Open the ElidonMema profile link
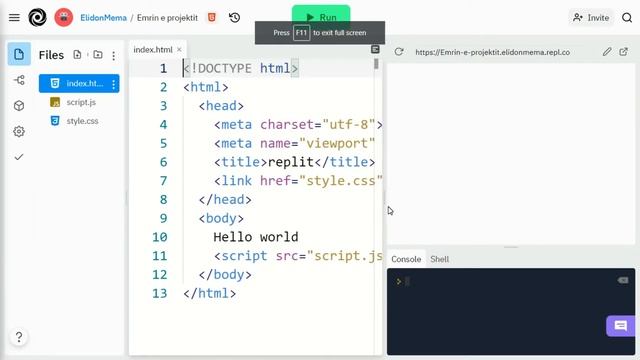640x360 pixels. (x=103, y=18)
